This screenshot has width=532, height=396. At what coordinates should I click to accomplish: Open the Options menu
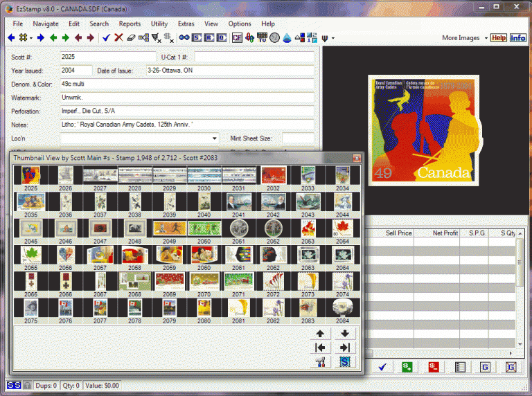coord(240,24)
